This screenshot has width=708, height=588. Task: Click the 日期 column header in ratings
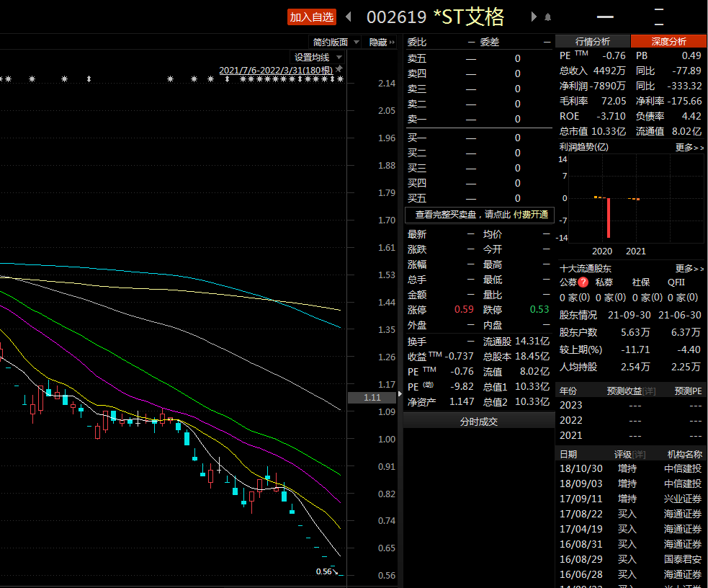point(568,454)
